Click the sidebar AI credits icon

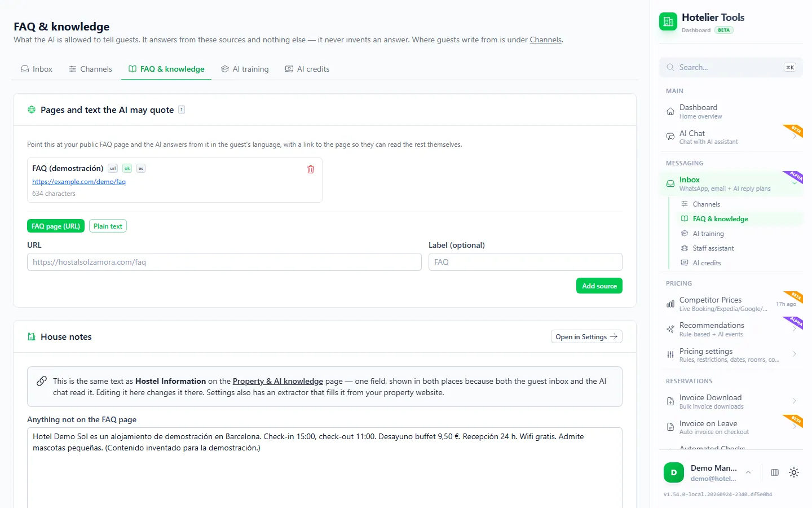pyautogui.click(x=685, y=263)
